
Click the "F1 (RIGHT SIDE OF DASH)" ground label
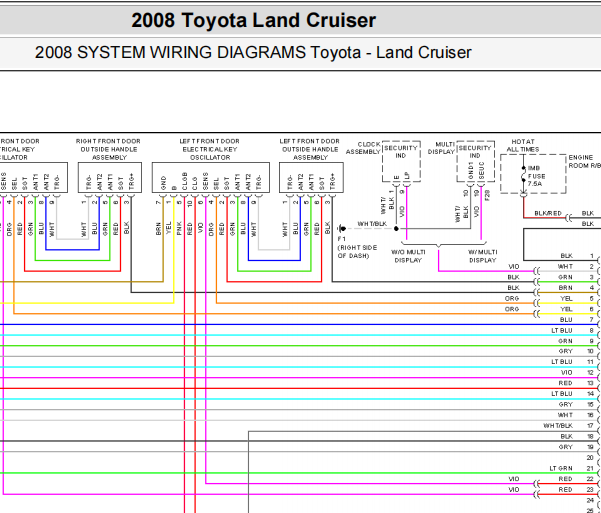click(357, 247)
